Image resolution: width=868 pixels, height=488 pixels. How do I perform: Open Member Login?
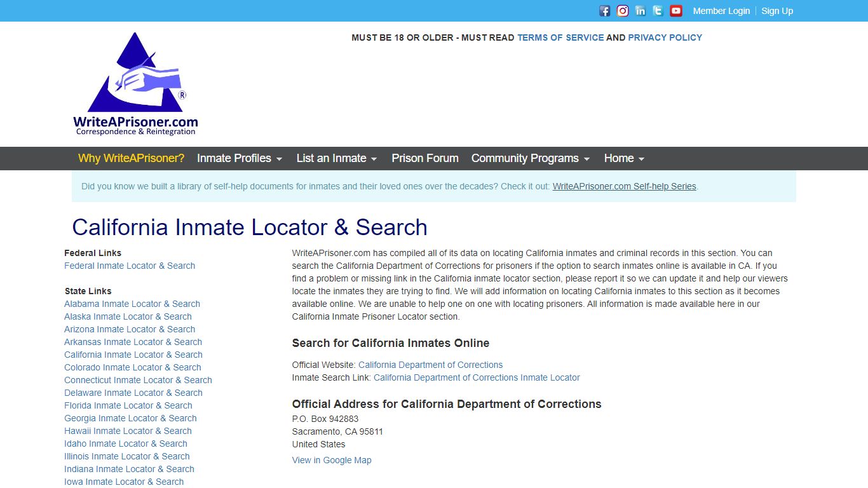click(x=721, y=11)
